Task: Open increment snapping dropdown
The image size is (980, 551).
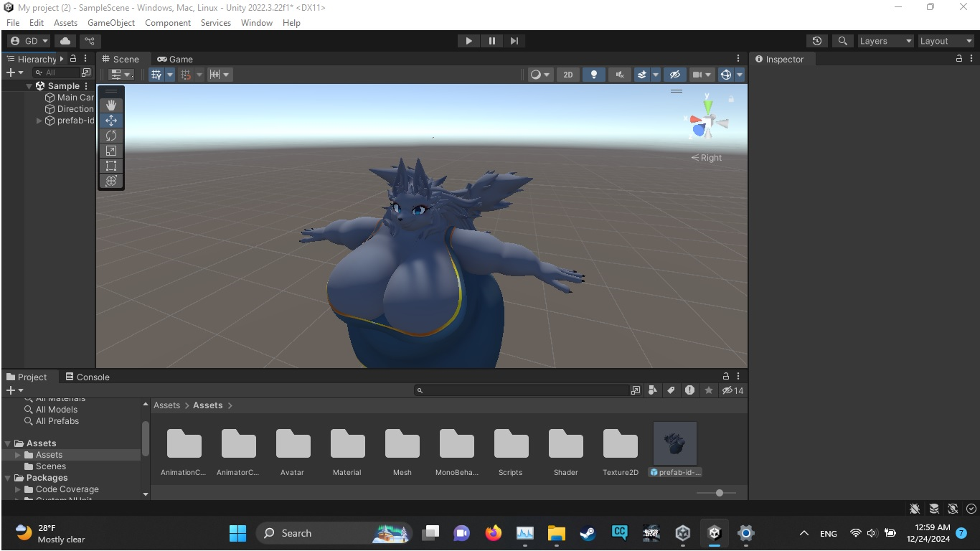Action: [x=219, y=75]
